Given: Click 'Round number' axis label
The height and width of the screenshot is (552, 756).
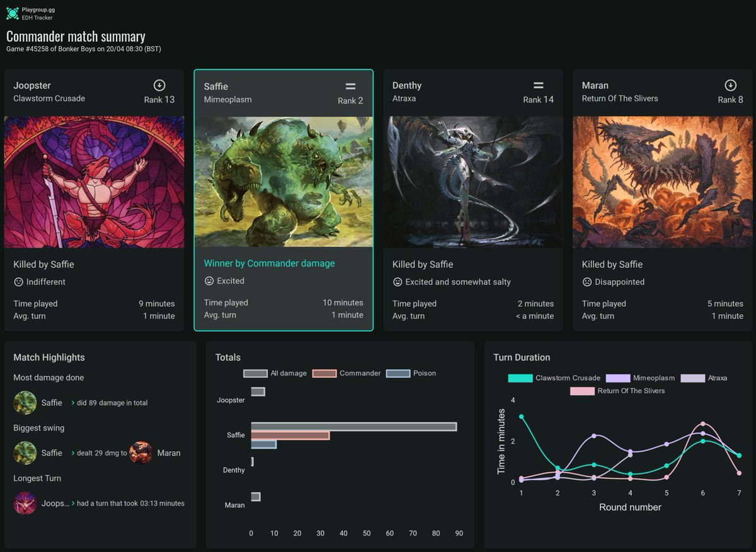Looking at the screenshot, I should (630, 507).
